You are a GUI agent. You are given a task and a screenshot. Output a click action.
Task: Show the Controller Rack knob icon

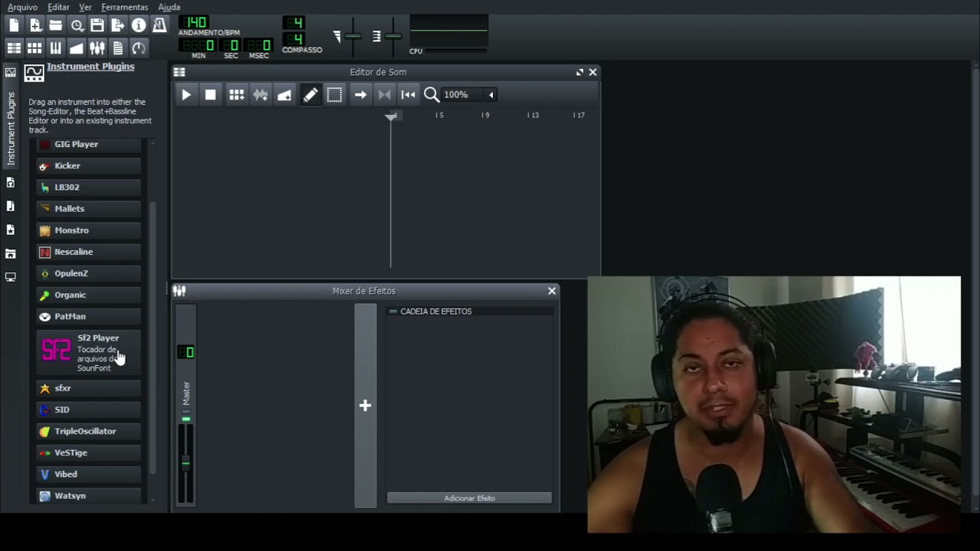139,48
